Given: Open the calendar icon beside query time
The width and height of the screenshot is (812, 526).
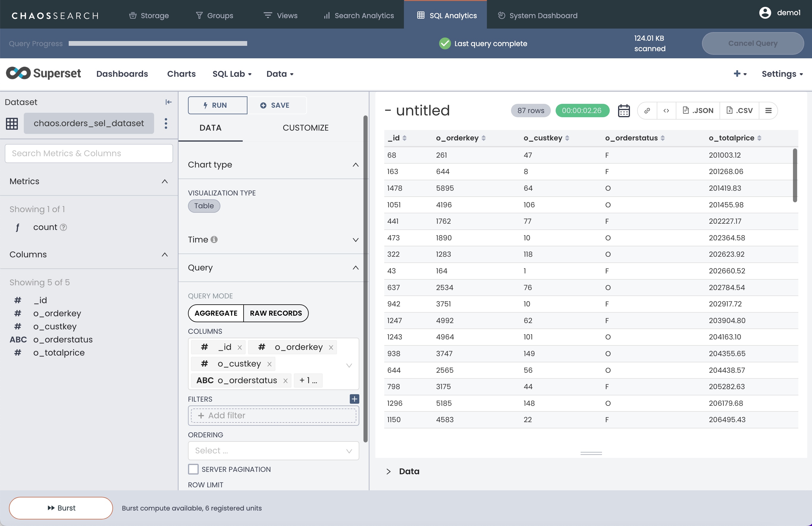Looking at the screenshot, I should tap(624, 111).
